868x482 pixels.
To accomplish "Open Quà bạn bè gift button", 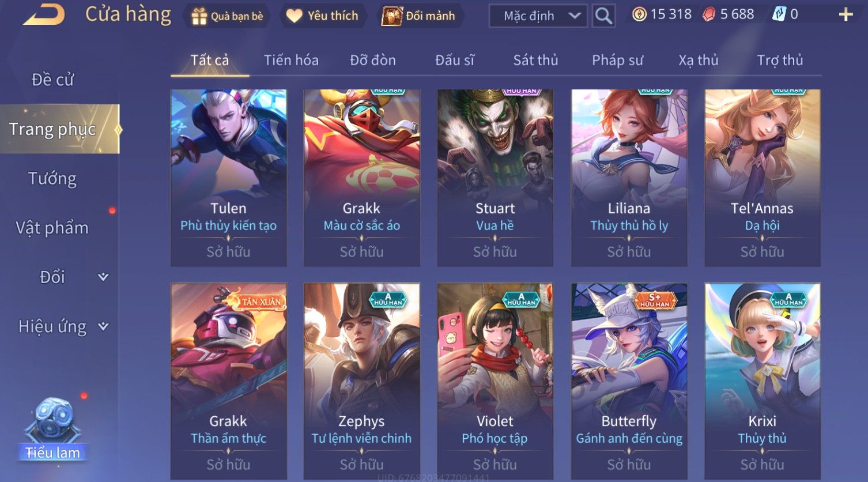I will [227, 16].
